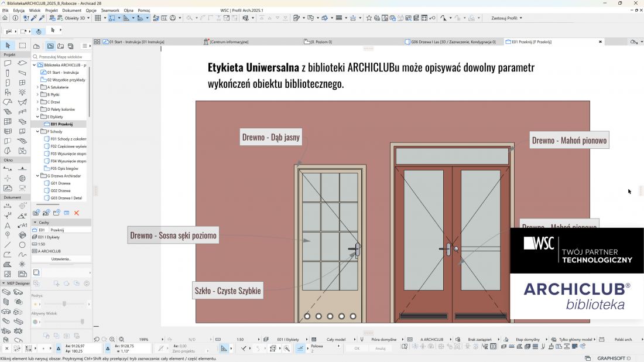Viewport: 644px width, 362px height.
Task: Open the F05 Opis biegów view
Action: tap(64, 169)
